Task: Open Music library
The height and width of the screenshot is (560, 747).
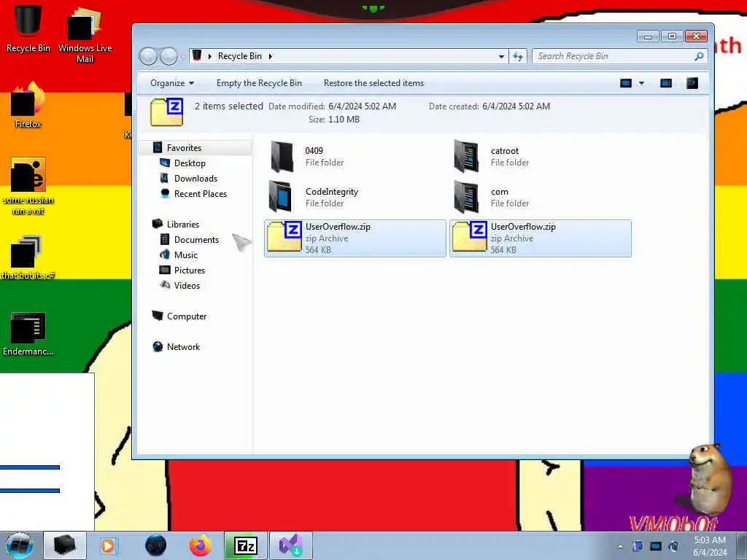Action: click(186, 254)
